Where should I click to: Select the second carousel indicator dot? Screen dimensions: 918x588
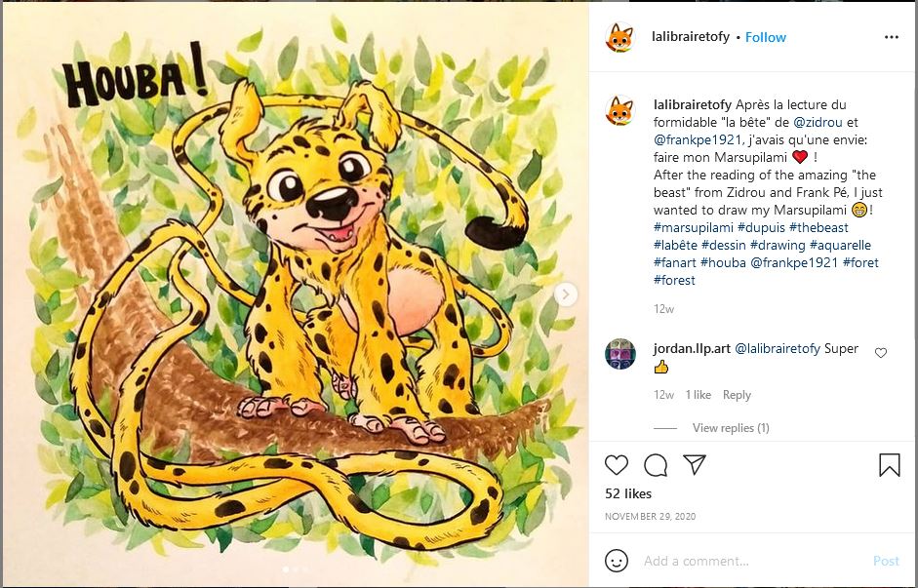coord(295,568)
